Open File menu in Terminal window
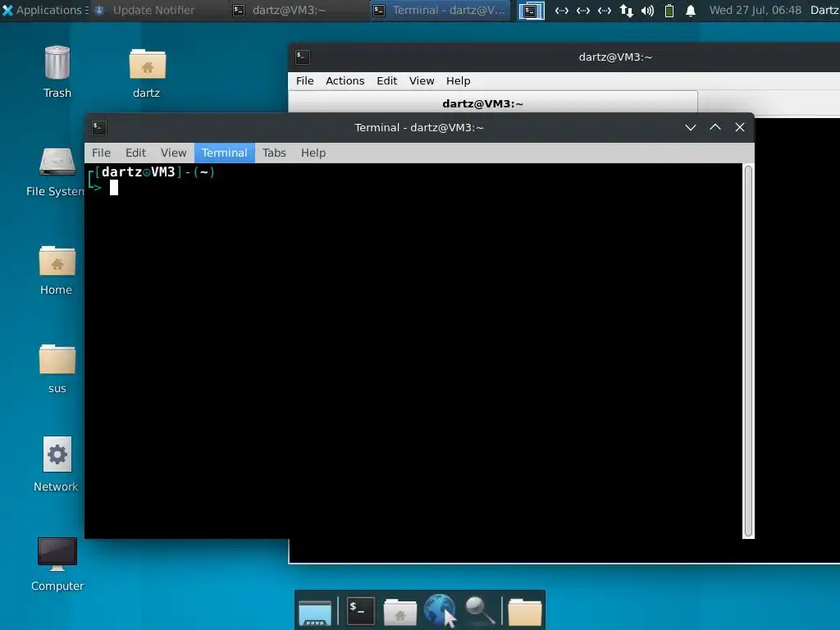840x630 pixels. tap(101, 153)
